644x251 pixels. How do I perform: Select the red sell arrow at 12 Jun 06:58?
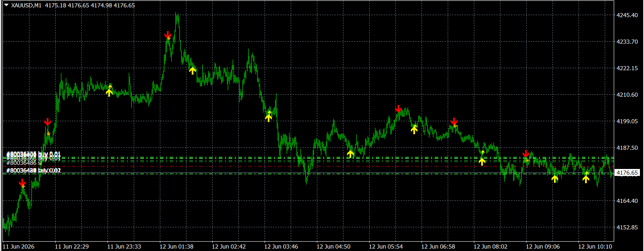(454, 122)
